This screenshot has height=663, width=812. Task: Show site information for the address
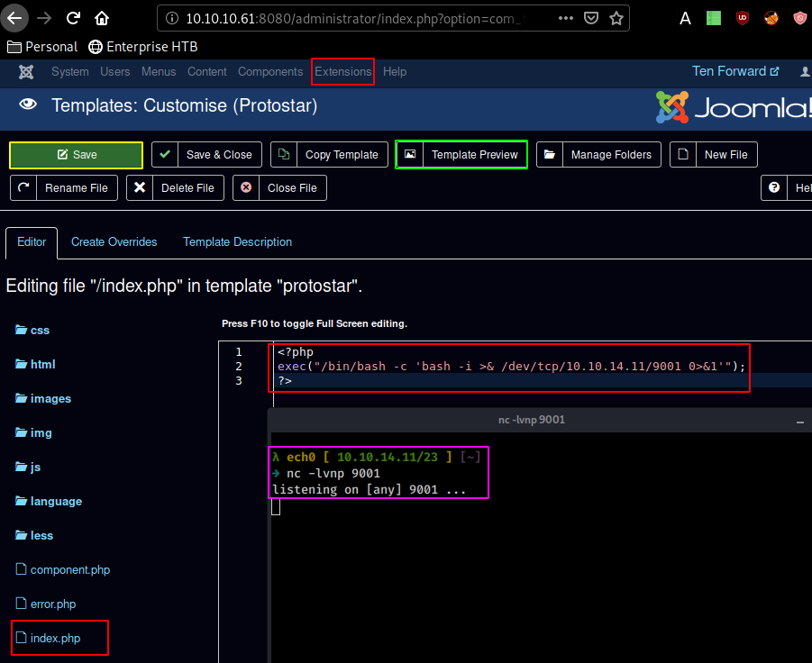tap(172, 19)
